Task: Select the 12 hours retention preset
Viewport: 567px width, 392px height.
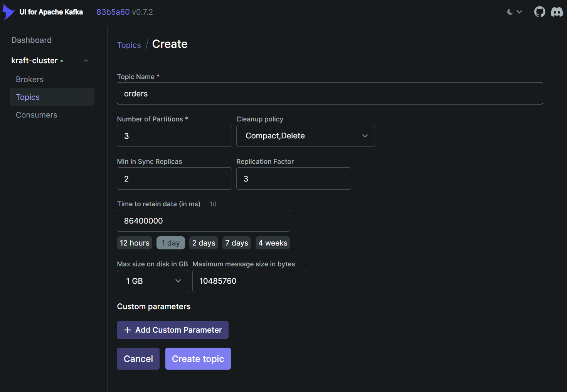Action: point(135,243)
